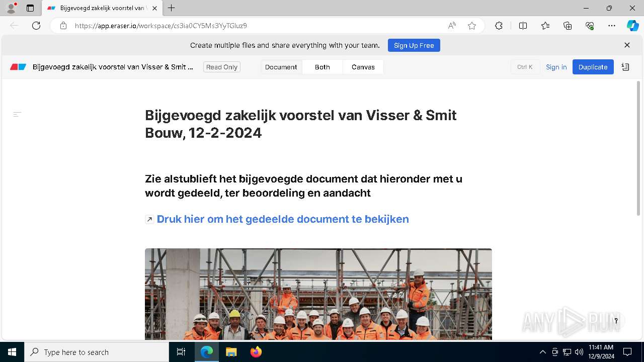Open browser Extensions icon
This screenshot has width=644, height=362.
pos(499,26)
